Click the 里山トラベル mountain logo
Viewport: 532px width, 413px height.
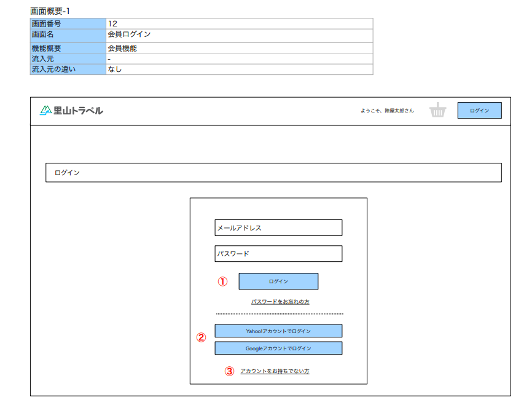coord(46,110)
